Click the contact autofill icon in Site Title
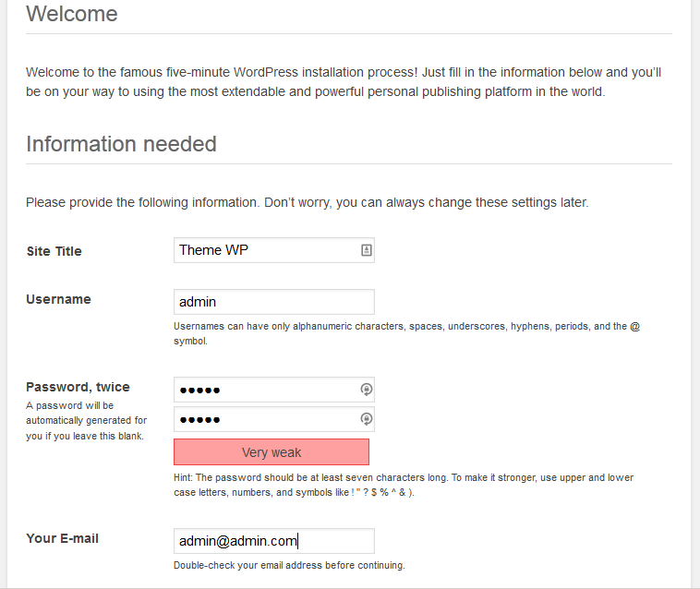Screen dimensions: 700x589 (x=366, y=250)
